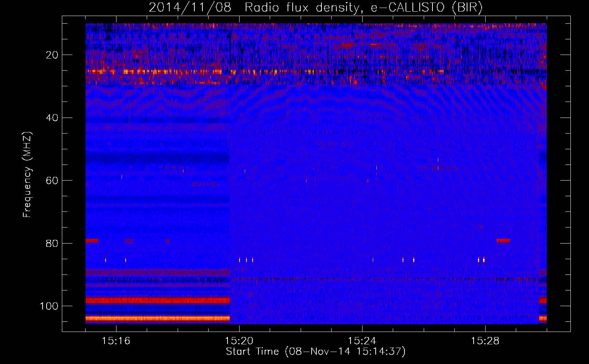Click the 20 MHz frequency tick label

pyautogui.click(x=52, y=55)
